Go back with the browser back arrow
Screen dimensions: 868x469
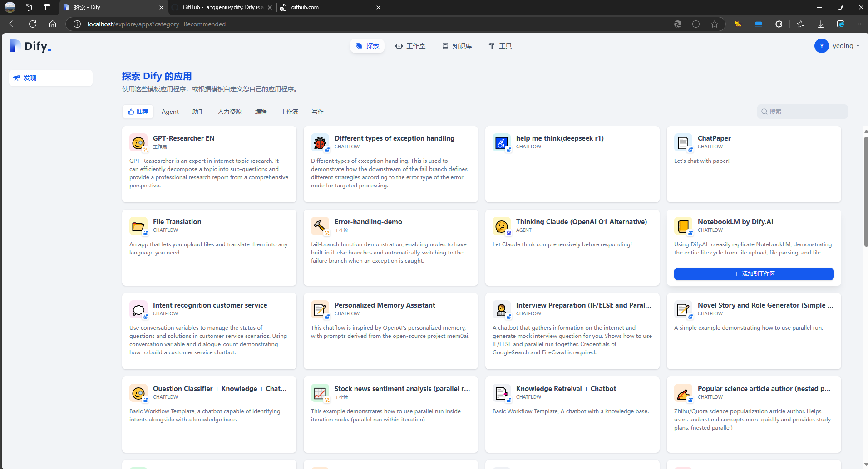point(13,24)
